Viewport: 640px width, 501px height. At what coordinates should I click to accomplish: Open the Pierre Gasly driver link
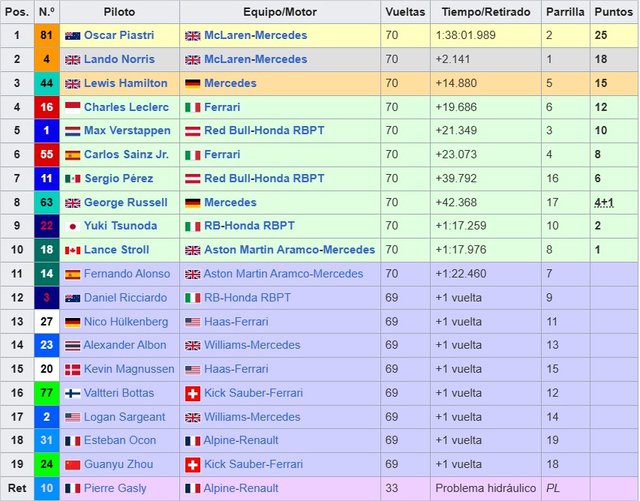115,488
